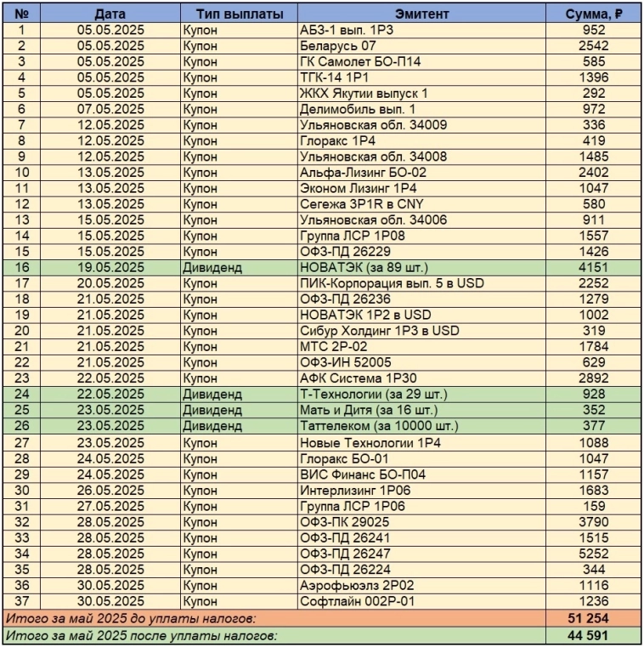The height and width of the screenshot is (647, 644).
Task: Click the total 44 591 after taxes
Action: [x=594, y=635]
